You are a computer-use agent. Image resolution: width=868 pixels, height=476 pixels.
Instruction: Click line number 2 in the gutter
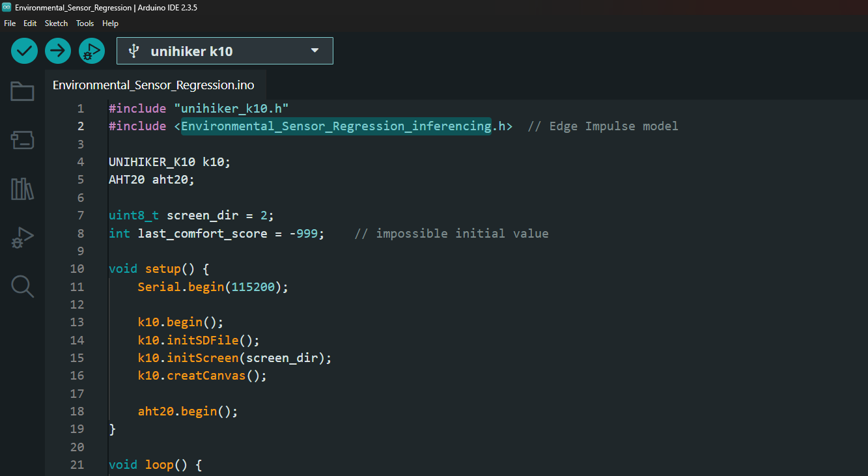click(80, 126)
